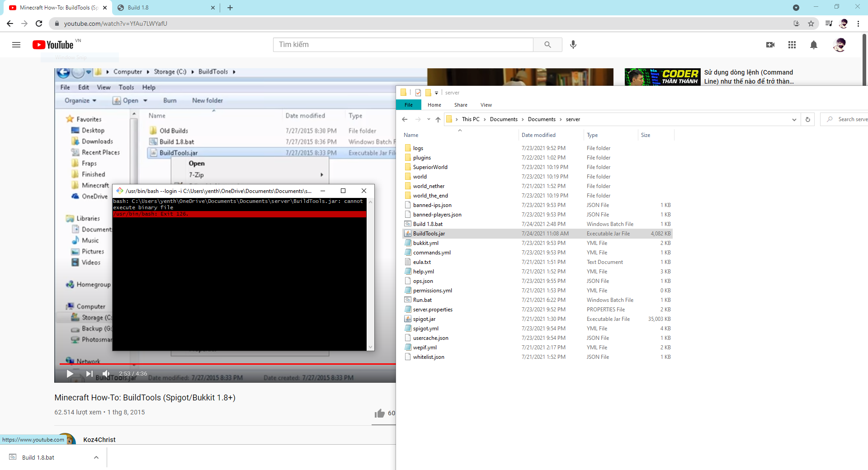The image size is (868, 470).
Task: Bookmark this page with the star icon
Action: [811, 23]
